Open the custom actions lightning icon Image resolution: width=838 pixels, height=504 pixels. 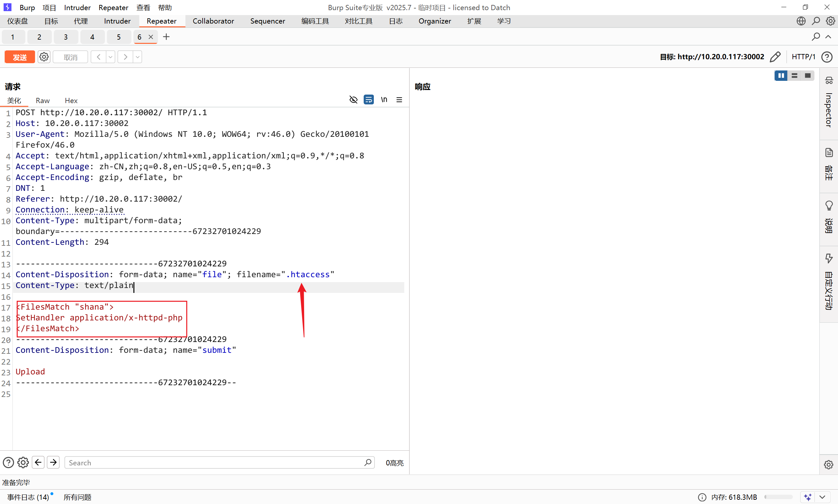(x=829, y=259)
